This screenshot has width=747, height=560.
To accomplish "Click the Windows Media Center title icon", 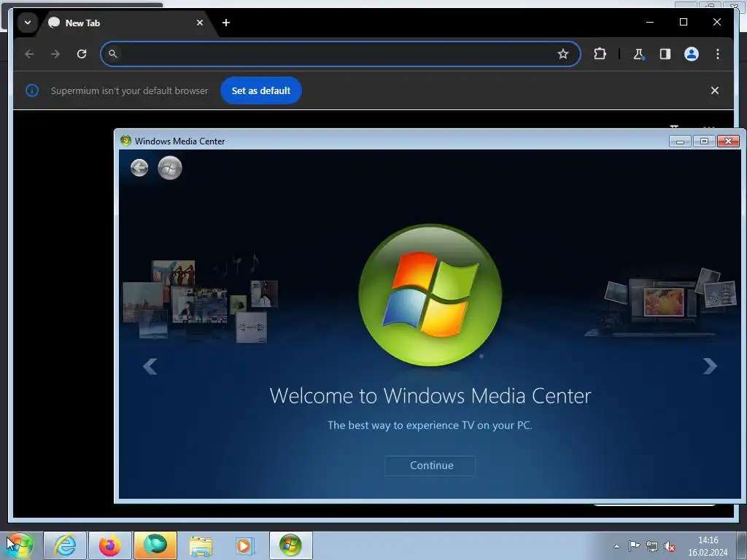I will pos(125,141).
